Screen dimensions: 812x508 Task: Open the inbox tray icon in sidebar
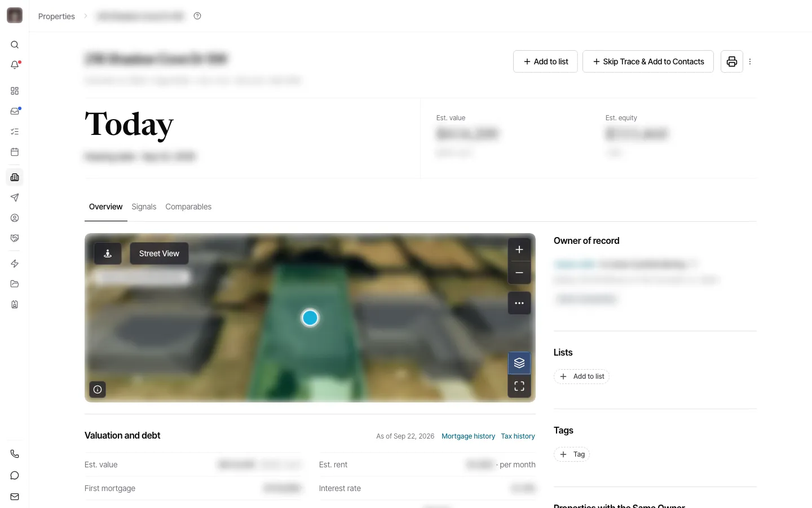coord(15,111)
